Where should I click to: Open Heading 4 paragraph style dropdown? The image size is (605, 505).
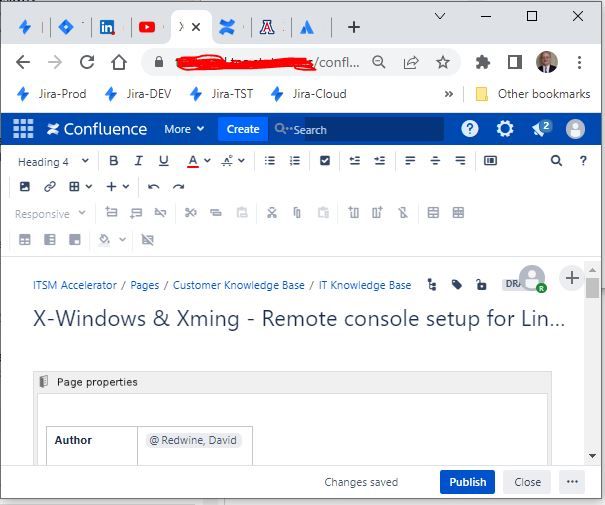pyautogui.click(x=53, y=162)
